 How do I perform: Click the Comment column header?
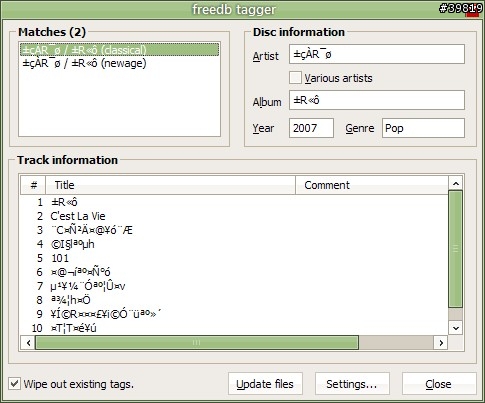372,185
